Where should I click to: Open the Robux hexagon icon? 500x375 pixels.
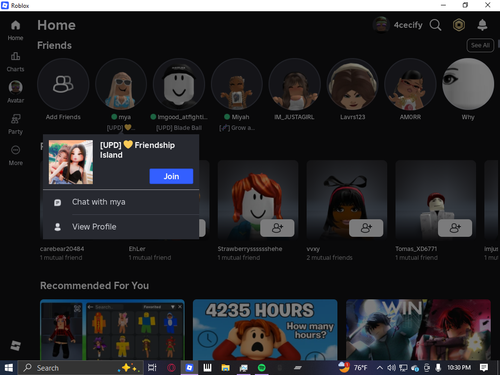click(x=459, y=25)
